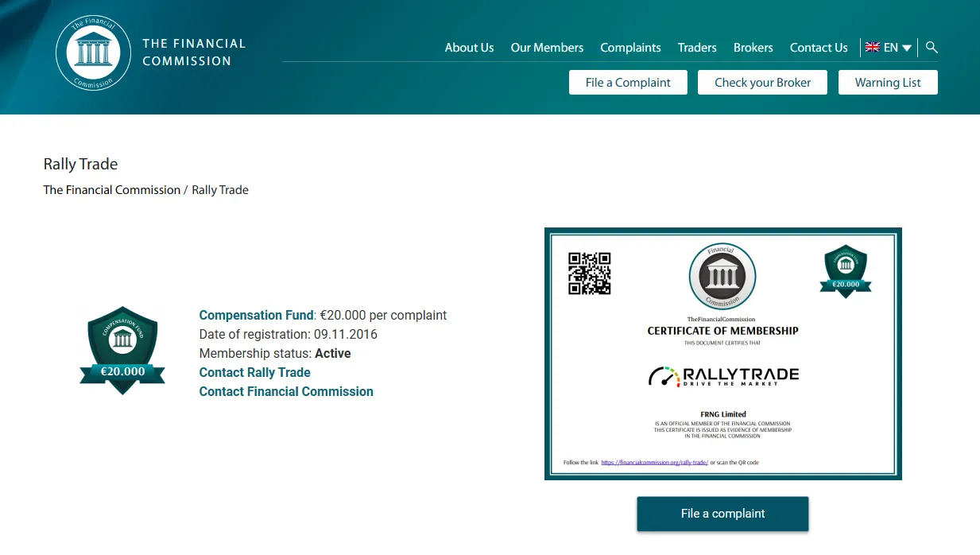Viewport: 980px width, 555px height.
Task: Open the Our Members menu
Action: tap(547, 48)
